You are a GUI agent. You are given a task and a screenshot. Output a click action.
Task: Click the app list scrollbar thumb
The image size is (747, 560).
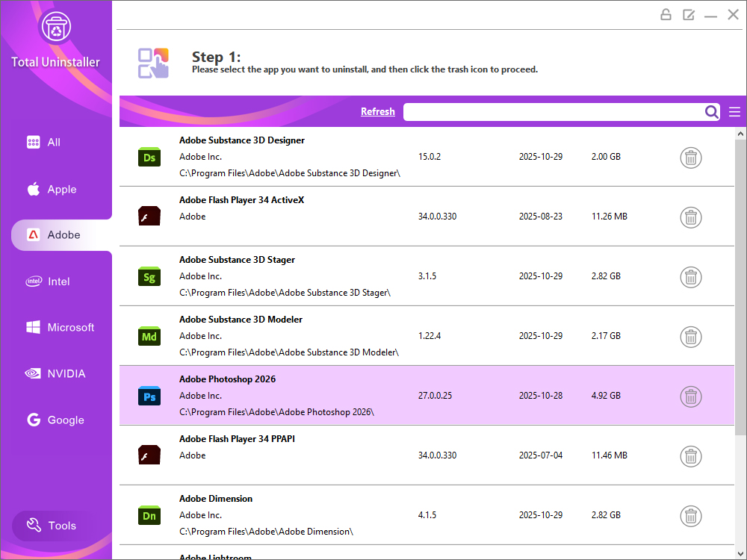(x=740, y=287)
